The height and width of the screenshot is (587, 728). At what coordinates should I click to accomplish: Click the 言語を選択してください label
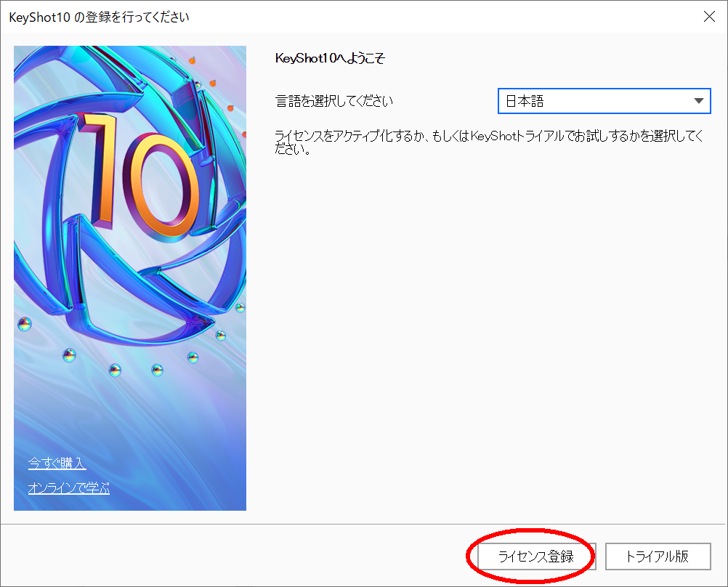pos(333,101)
